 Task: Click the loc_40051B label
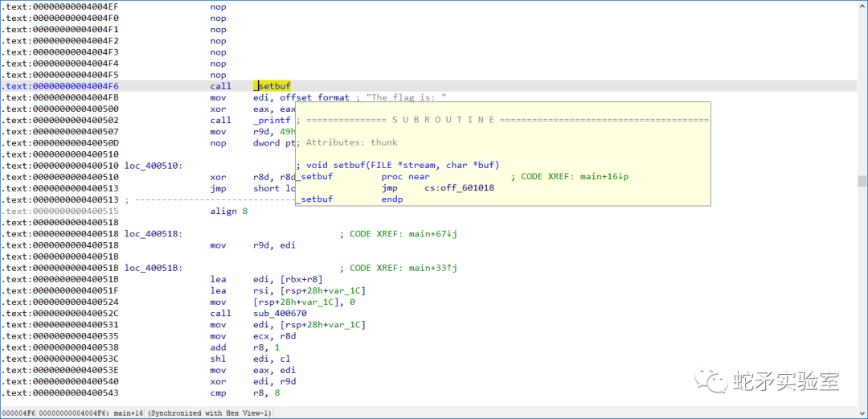[153, 268]
